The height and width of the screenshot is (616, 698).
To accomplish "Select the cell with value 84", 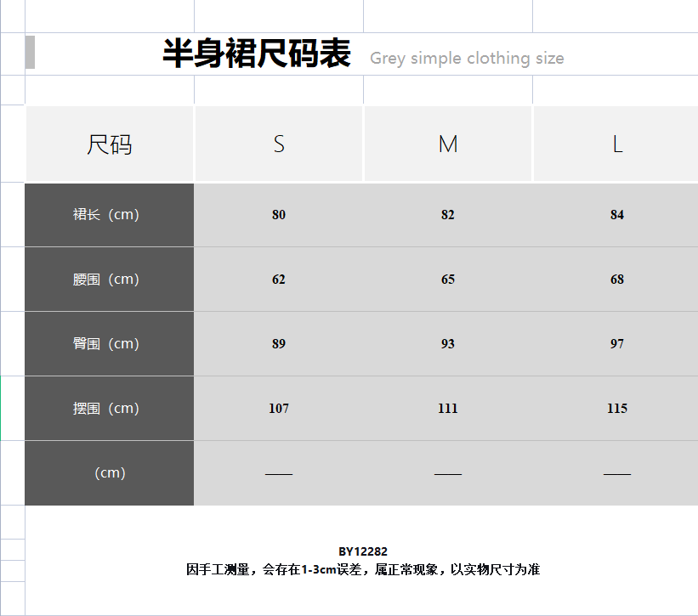I will pos(616,215).
